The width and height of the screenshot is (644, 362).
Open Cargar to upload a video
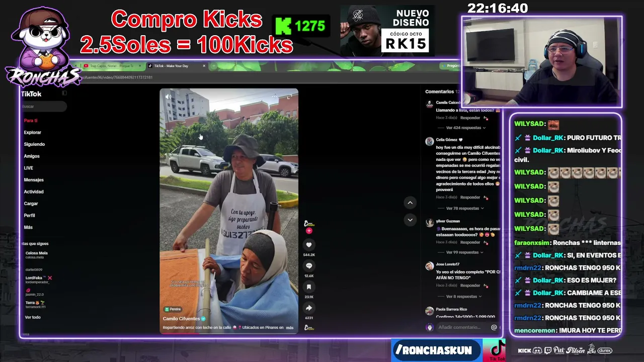click(31, 204)
